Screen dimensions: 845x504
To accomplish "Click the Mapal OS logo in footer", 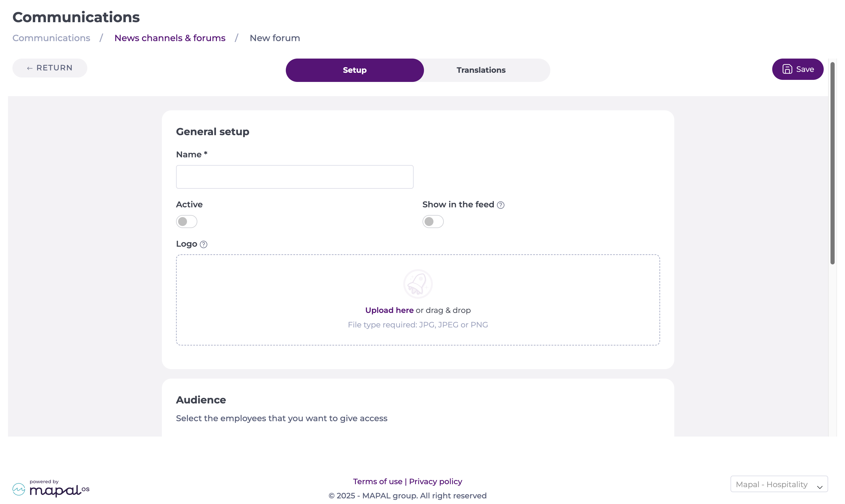I will (51, 488).
